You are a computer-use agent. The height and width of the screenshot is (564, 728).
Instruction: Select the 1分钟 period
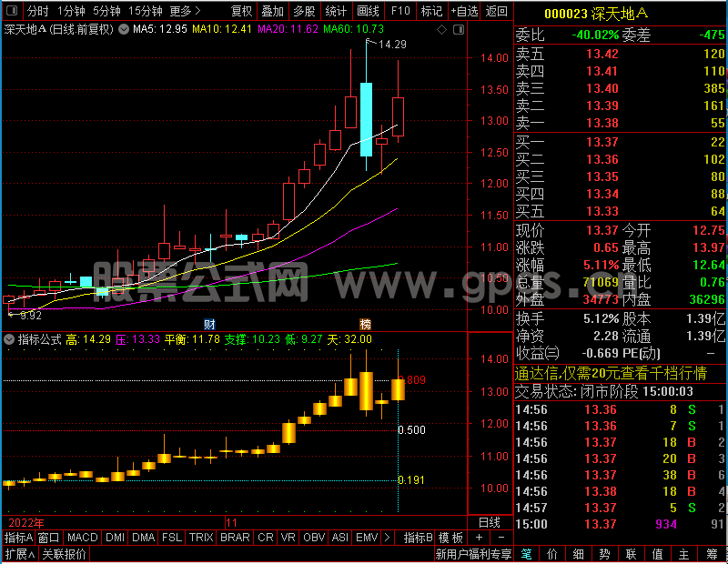point(71,11)
